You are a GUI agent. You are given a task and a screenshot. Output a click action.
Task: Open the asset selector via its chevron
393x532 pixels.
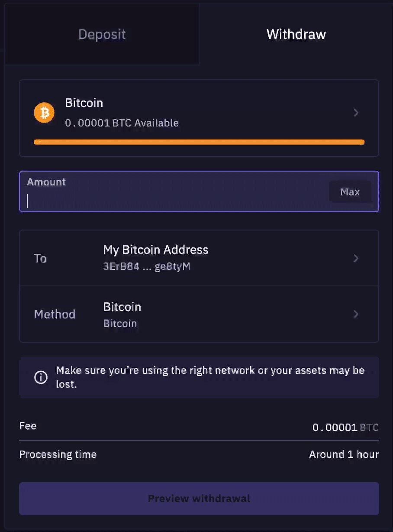(x=356, y=113)
